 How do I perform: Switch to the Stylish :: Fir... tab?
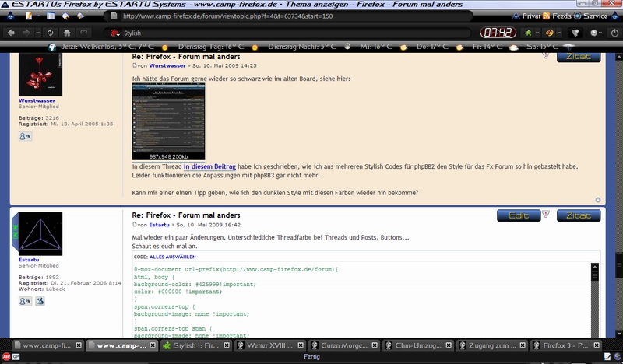[197, 345]
